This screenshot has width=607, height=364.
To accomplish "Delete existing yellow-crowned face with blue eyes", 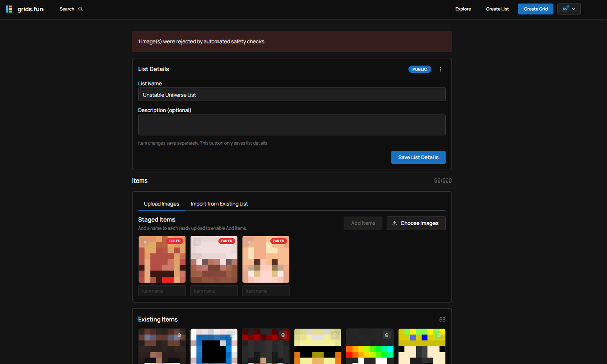I will (x=439, y=335).
